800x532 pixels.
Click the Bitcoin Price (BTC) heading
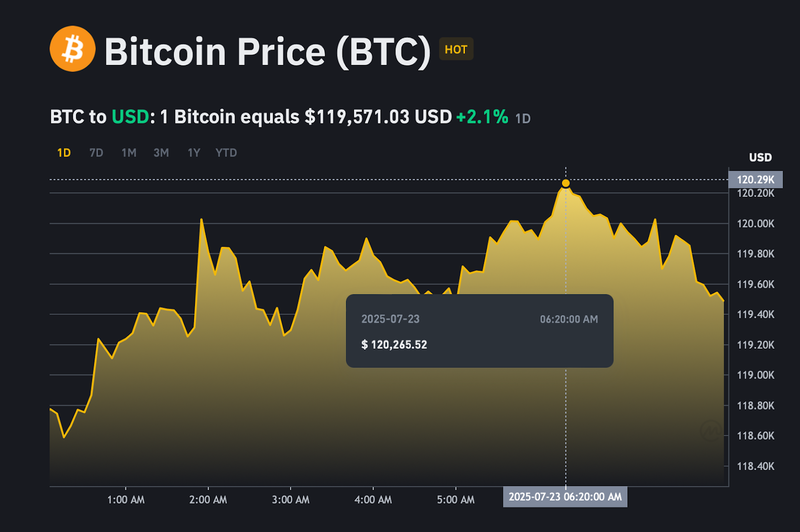coord(267,49)
